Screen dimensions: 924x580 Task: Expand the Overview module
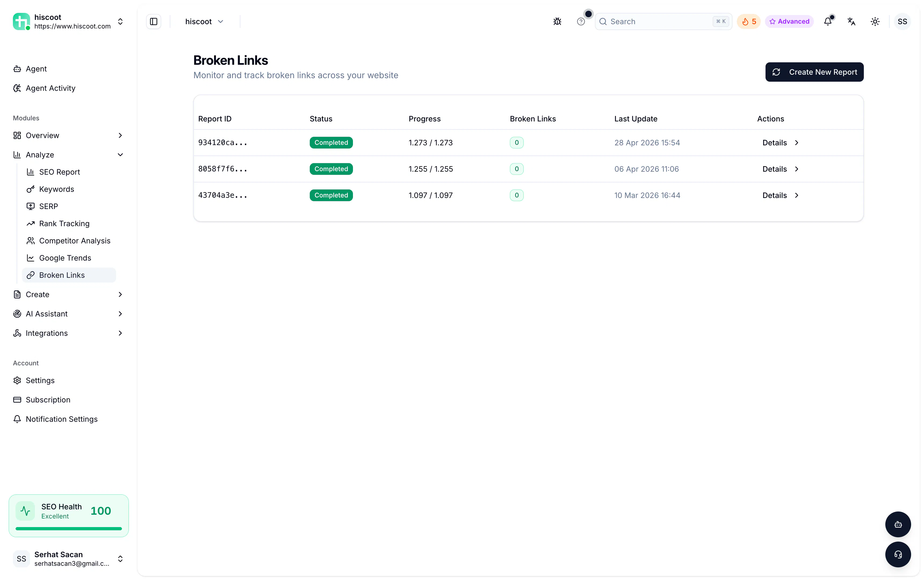[68, 135]
